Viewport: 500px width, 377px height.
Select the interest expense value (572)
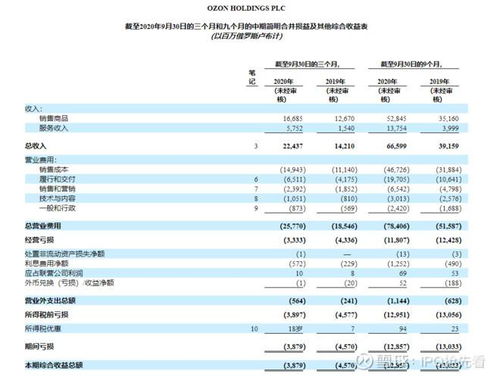[x=297, y=264]
